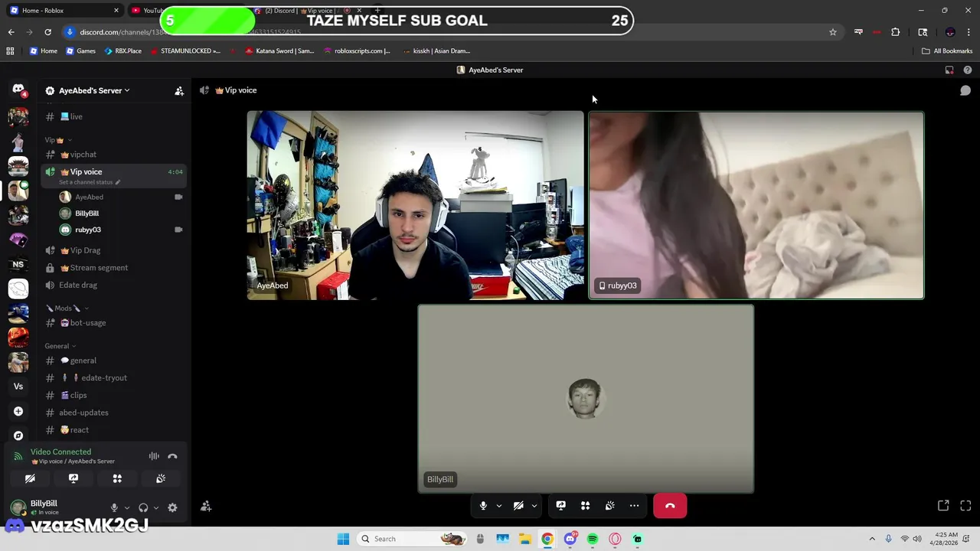Open All Bookmarks folder
Image resolution: width=980 pixels, height=551 pixels.
click(x=947, y=51)
